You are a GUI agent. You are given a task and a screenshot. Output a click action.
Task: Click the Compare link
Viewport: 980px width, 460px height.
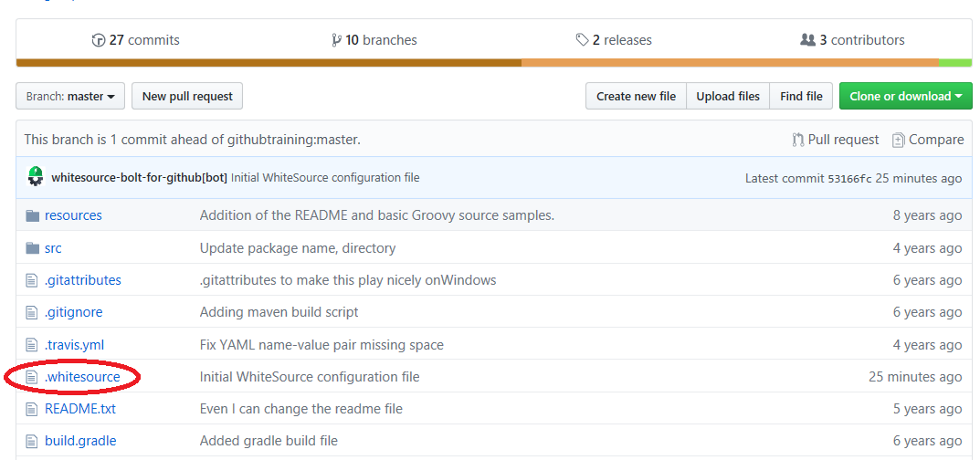click(x=928, y=140)
